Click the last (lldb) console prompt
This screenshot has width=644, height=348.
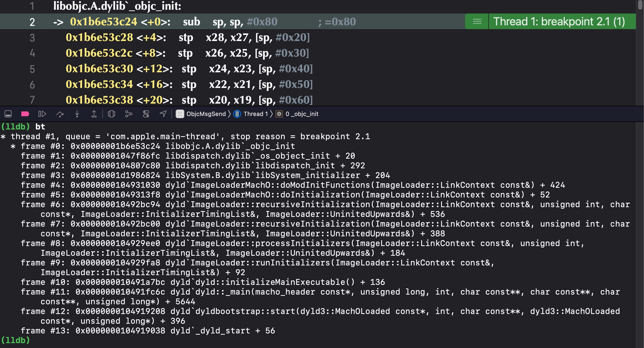click(x=15, y=340)
